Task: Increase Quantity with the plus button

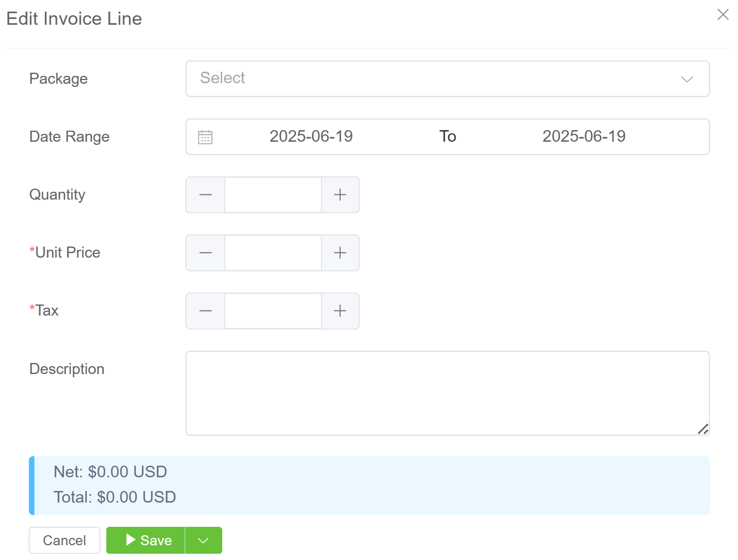Action: pyautogui.click(x=340, y=195)
